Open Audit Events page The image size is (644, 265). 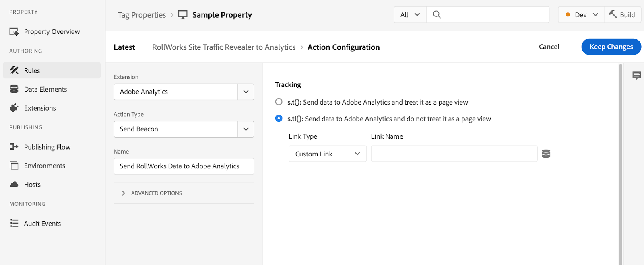[52, 223]
